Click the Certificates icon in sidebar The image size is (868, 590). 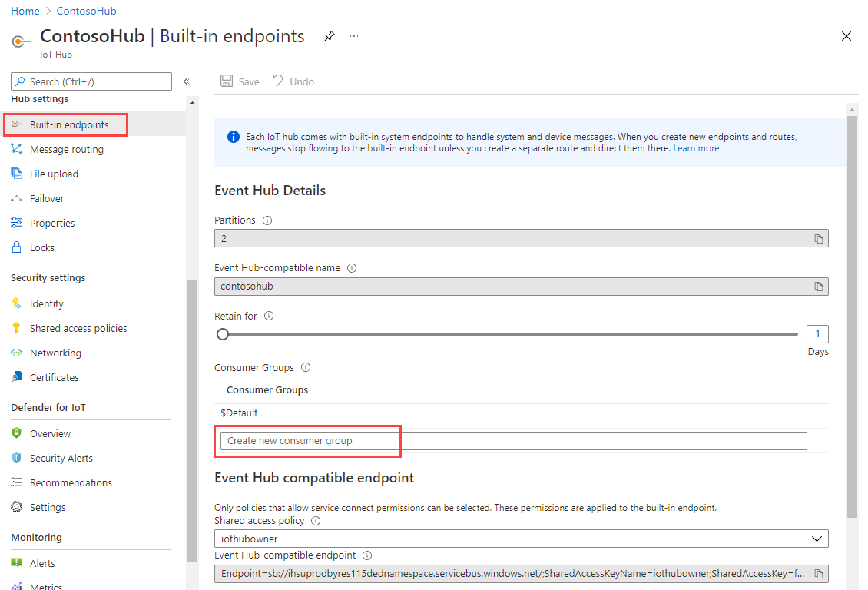[17, 377]
